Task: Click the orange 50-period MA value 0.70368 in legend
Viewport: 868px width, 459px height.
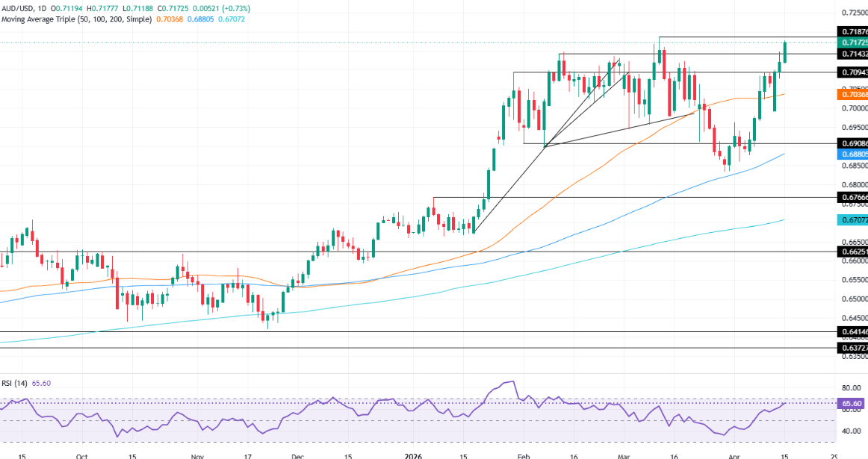Action: tap(168, 19)
